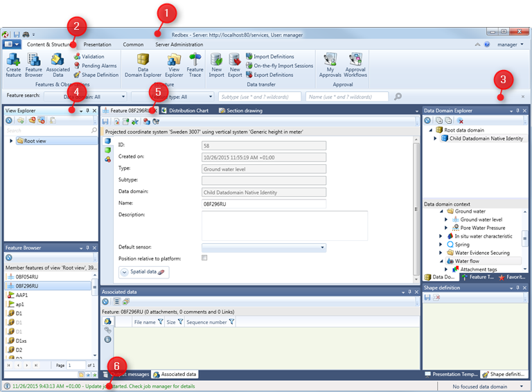Switch to the Presentation ribbon tab
The height and width of the screenshot is (392, 532).
point(97,44)
